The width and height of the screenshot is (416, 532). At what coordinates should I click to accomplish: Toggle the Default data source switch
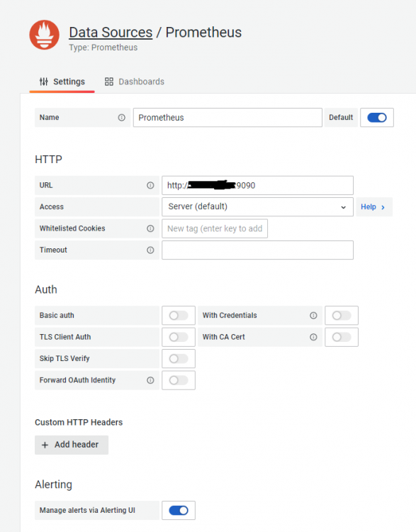click(377, 118)
